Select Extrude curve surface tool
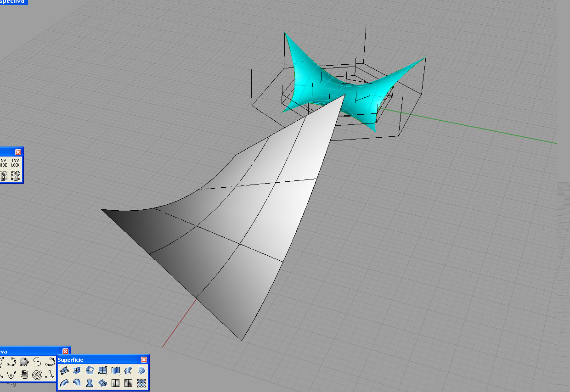Viewport: 570px width, 392px height. (116, 370)
